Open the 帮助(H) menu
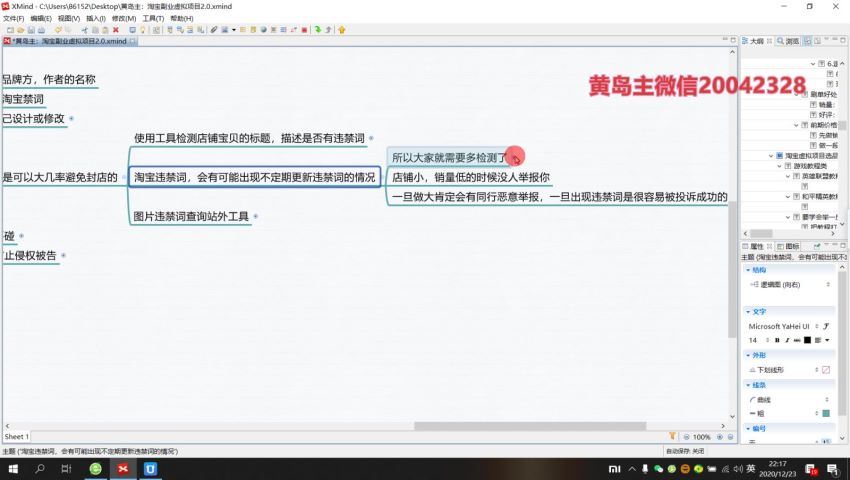850x480 pixels. [x=182, y=18]
